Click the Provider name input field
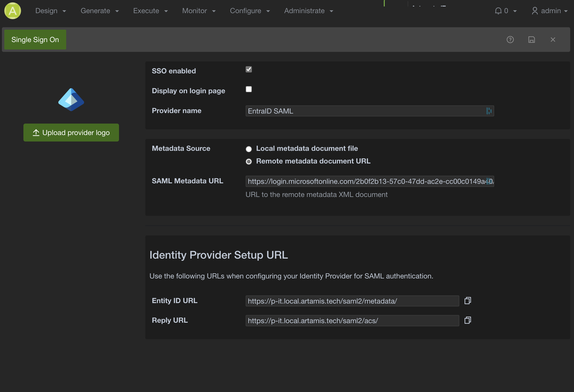The height and width of the screenshot is (392, 574). point(370,111)
